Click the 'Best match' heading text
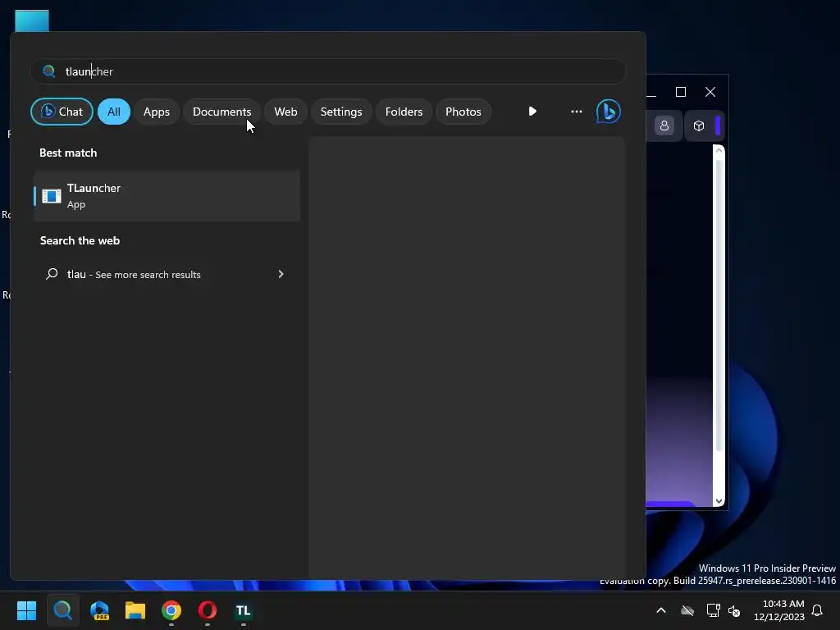This screenshot has height=630, width=840. tap(68, 153)
